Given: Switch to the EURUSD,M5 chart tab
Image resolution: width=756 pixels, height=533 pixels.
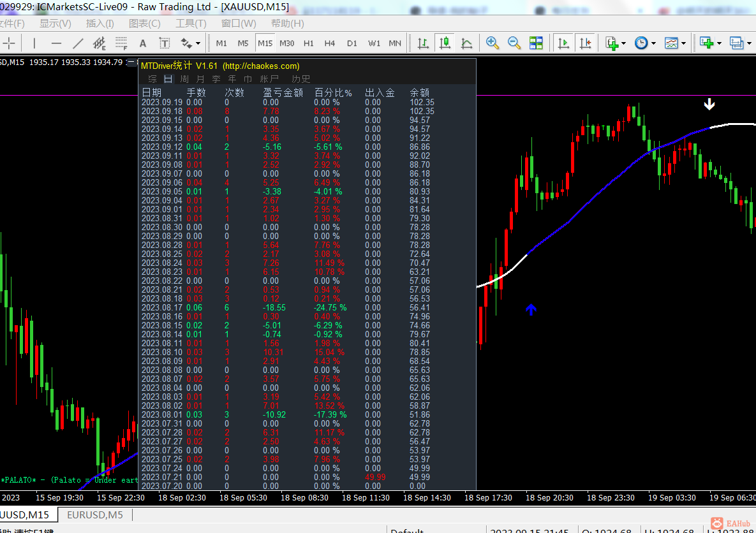Looking at the screenshot, I should [x=95, y=515].
